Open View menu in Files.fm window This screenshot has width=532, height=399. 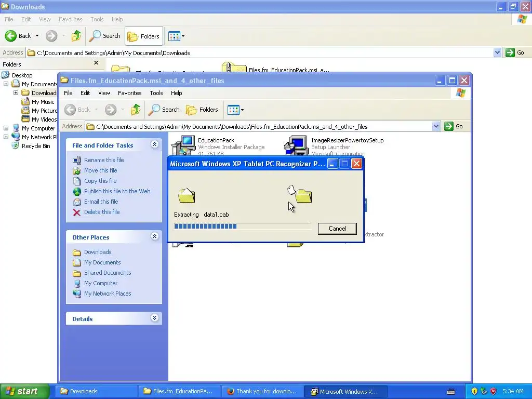tap(104, 93)
